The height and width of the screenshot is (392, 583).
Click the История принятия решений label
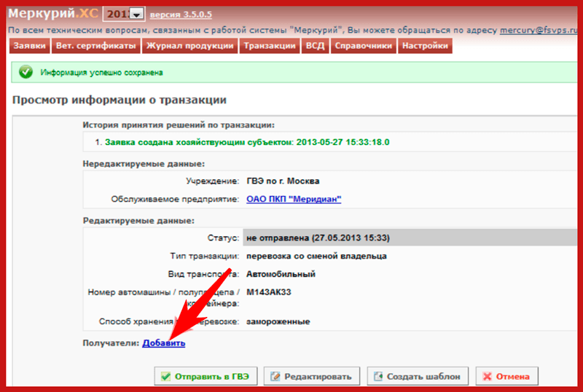pyautogui.click(x=179, y=125)
